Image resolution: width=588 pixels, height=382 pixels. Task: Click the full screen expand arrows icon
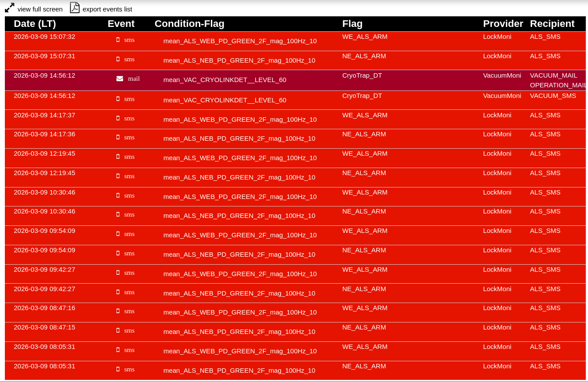click(10, 8)
